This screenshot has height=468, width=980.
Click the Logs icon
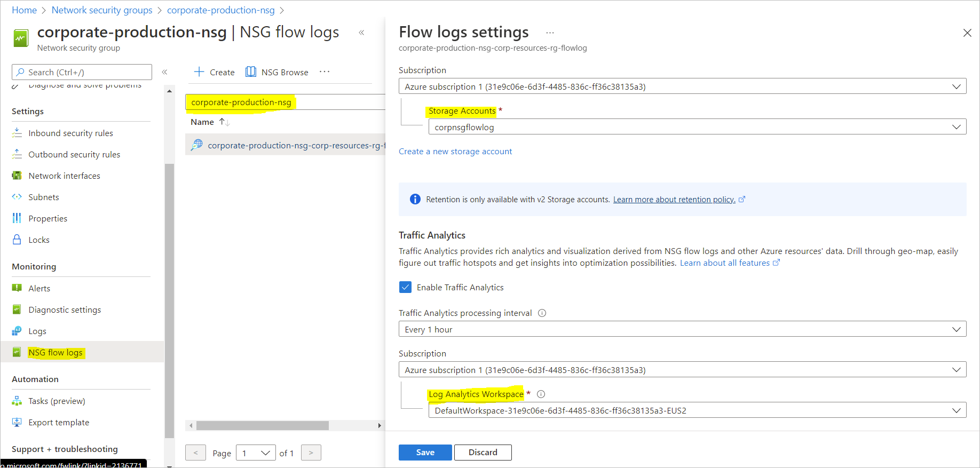17,331
